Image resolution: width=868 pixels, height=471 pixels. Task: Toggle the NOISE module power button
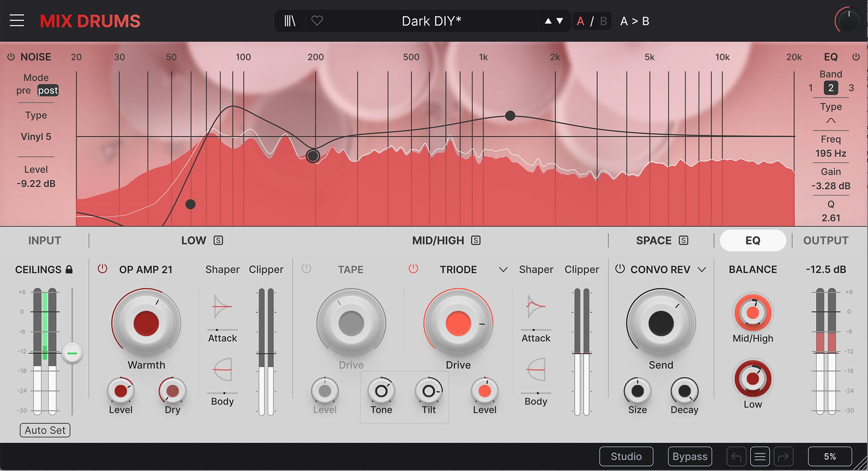pyautogui.click(x=11, y=56)
